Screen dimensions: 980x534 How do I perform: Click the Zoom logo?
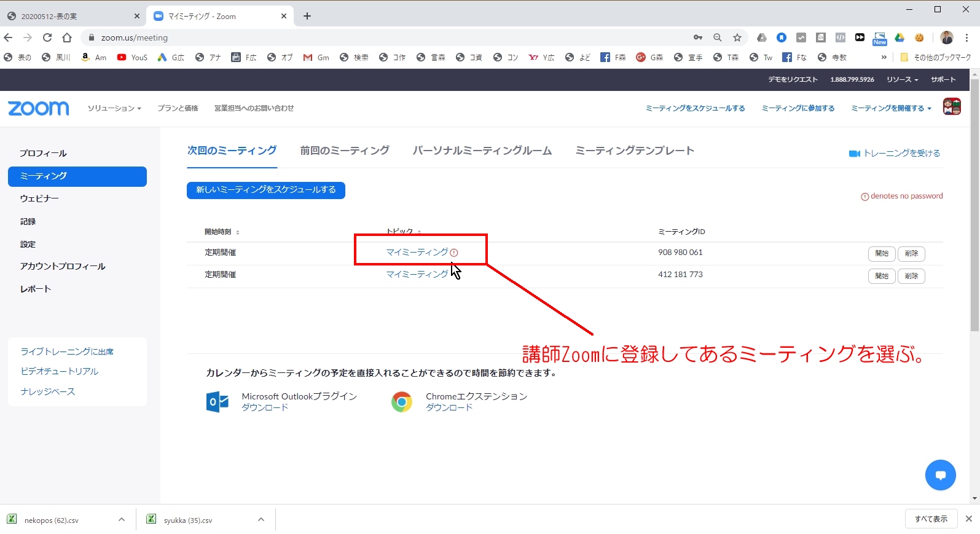tap(38, 108)
